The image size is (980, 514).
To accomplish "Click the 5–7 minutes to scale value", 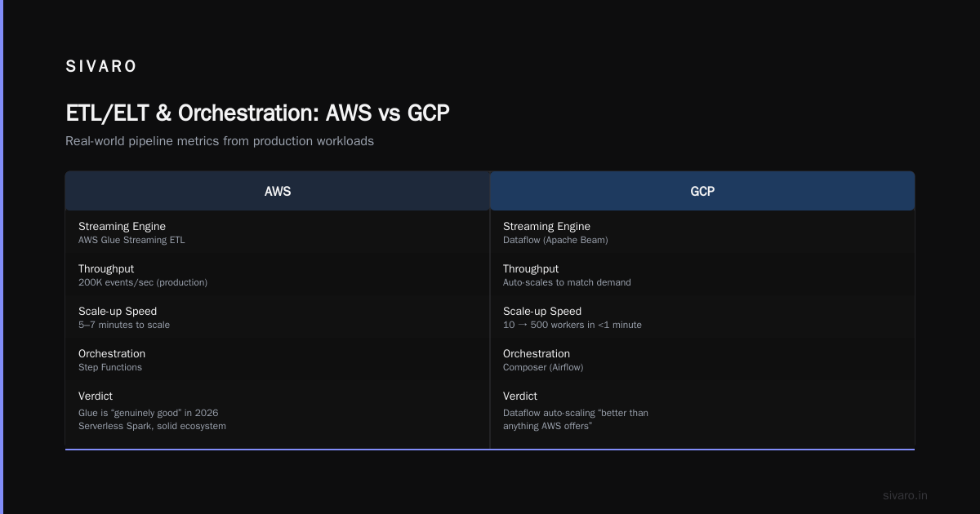I will (124, 326).
